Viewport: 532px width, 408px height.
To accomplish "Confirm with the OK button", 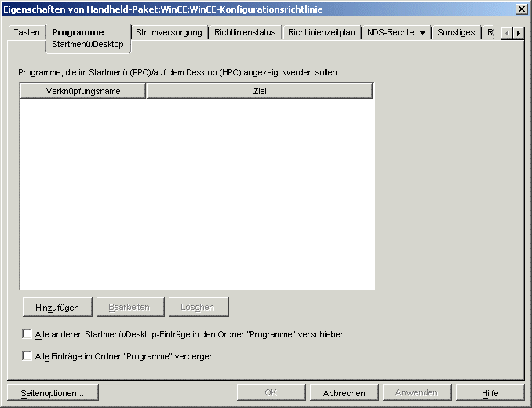I will pos(271,393).
